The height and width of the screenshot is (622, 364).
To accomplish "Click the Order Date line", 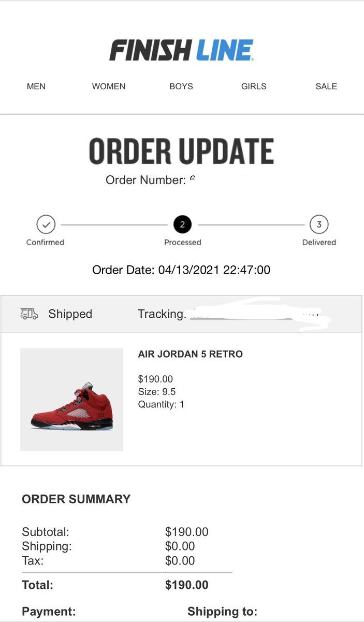I will pyautogui.click(x=181, y=270).
